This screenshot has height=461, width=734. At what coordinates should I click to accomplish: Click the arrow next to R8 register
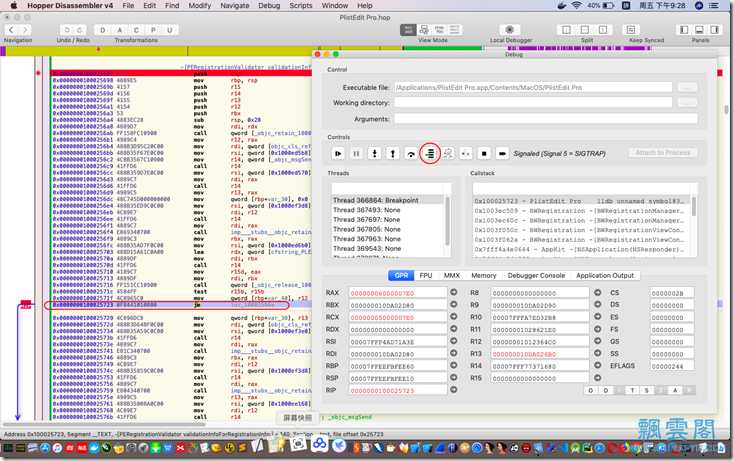(598, 293)
